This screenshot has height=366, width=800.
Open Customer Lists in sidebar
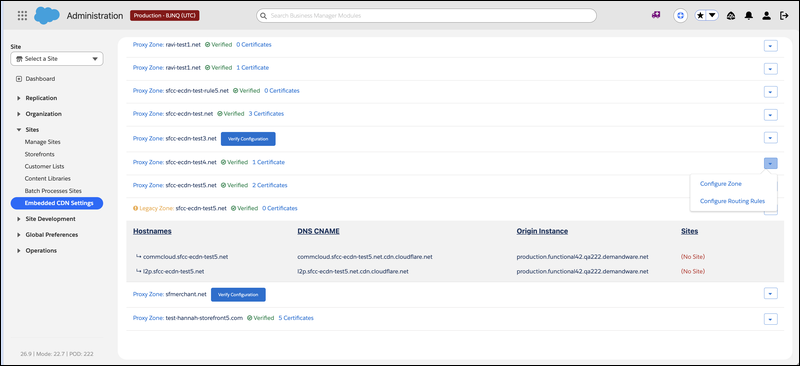coord(44,166)
